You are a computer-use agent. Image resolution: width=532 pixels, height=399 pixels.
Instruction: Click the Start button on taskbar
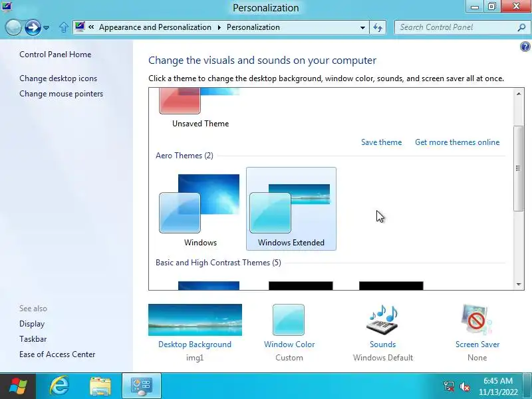click(18, 386)
